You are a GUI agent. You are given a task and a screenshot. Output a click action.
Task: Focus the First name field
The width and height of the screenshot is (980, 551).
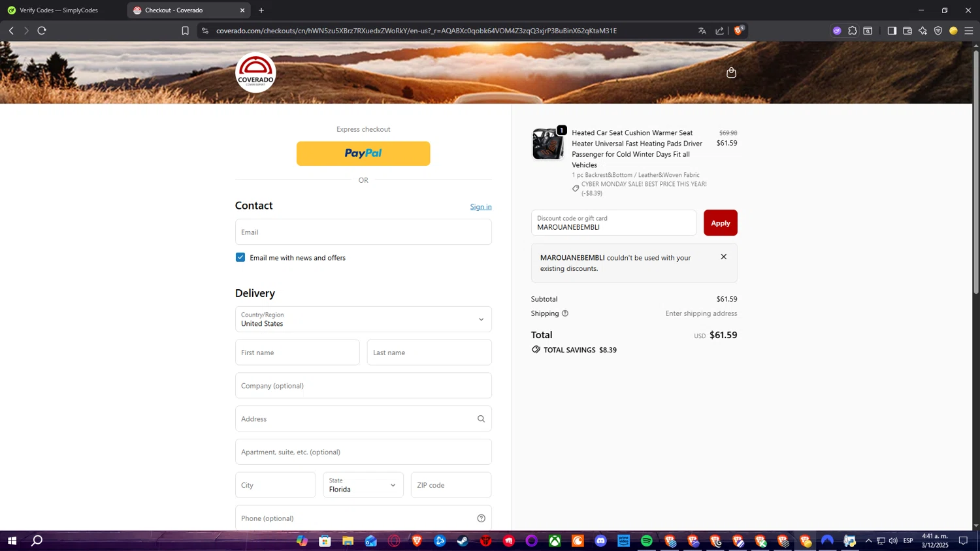click(297, 353)
